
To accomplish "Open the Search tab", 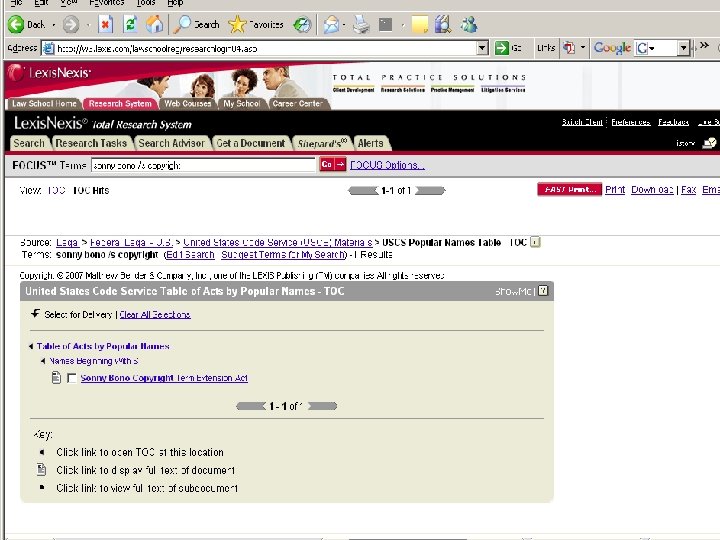I will (x=29, y=143).
